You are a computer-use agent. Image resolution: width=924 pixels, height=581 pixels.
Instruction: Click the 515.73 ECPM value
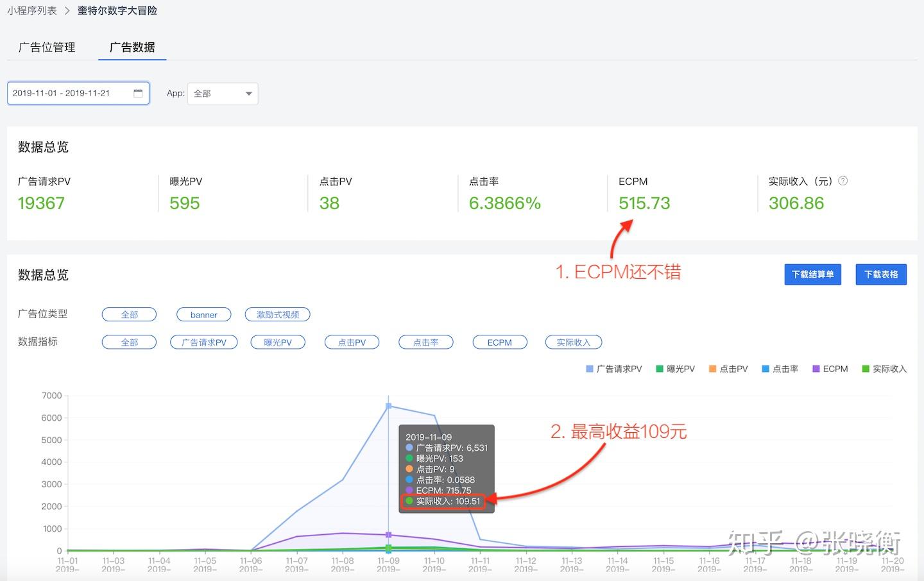pos(644,203)
